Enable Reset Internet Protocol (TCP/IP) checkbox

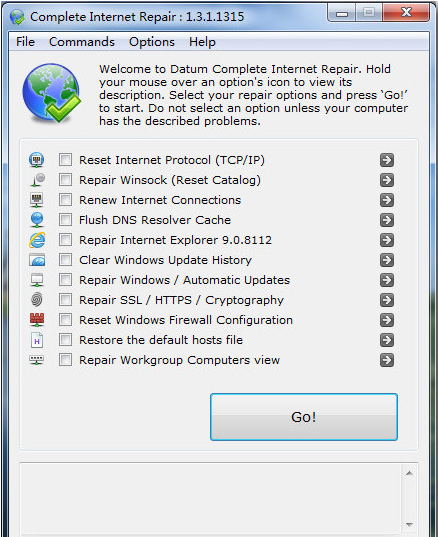65,160
